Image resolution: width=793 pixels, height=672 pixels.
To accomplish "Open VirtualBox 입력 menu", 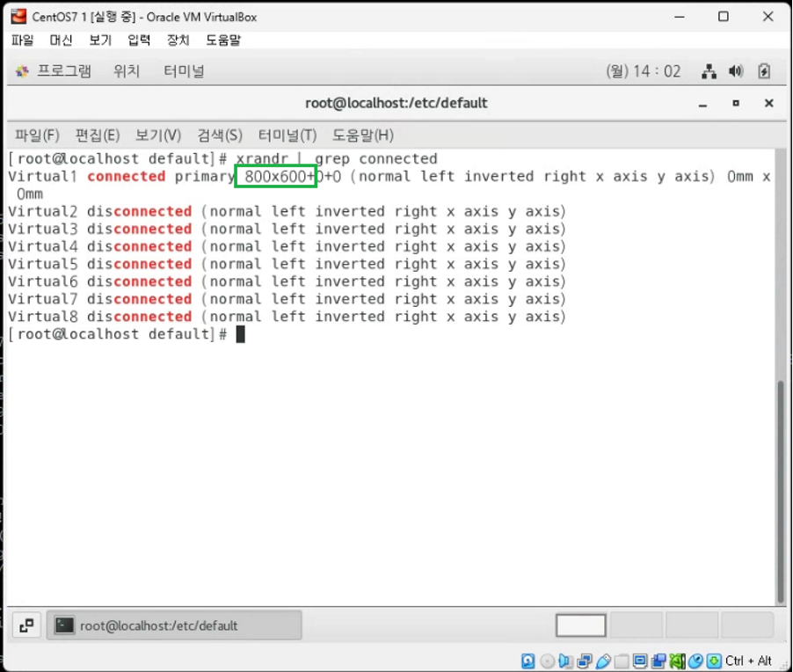I will coord(139,40).
